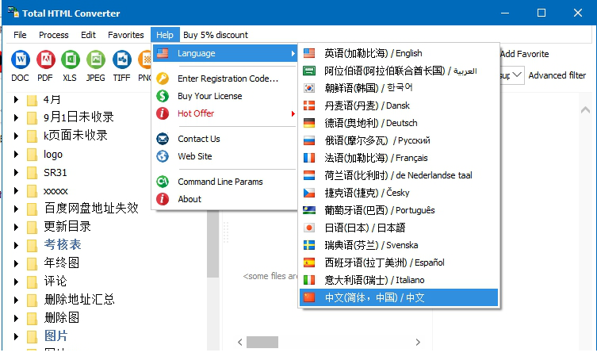Choose Korean 한국어 language option
Image resolution: width=597 pixels, height=364 pixels.
(399, 88)
